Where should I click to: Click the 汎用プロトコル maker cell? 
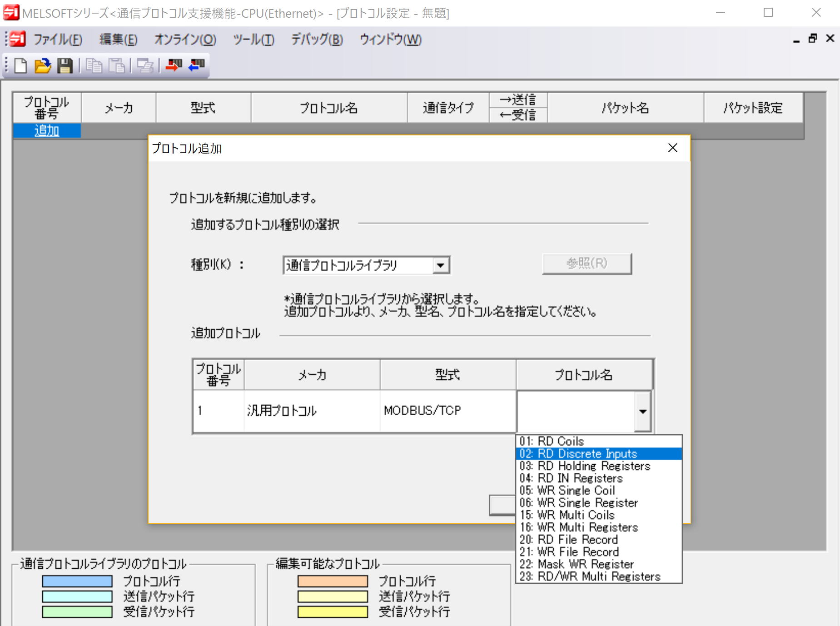312,411
